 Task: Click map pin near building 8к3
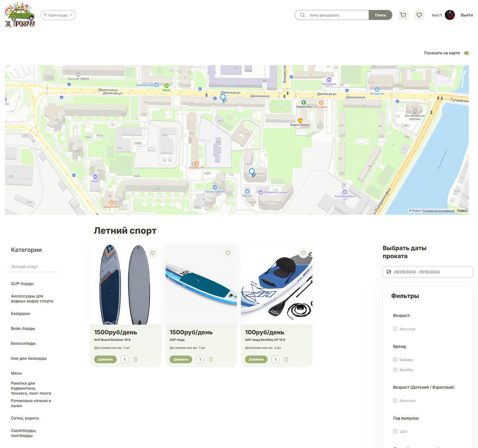tap(252, 172)
